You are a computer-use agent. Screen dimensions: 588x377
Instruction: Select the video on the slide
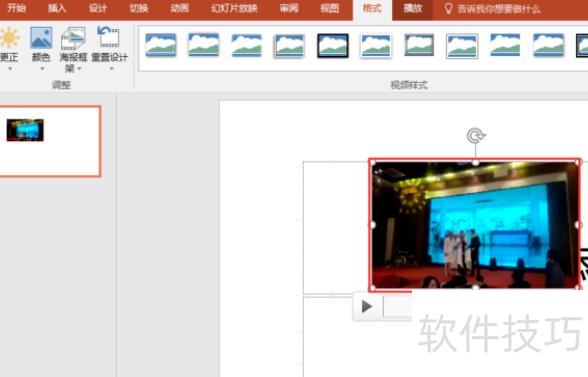[x=475, y=225]
